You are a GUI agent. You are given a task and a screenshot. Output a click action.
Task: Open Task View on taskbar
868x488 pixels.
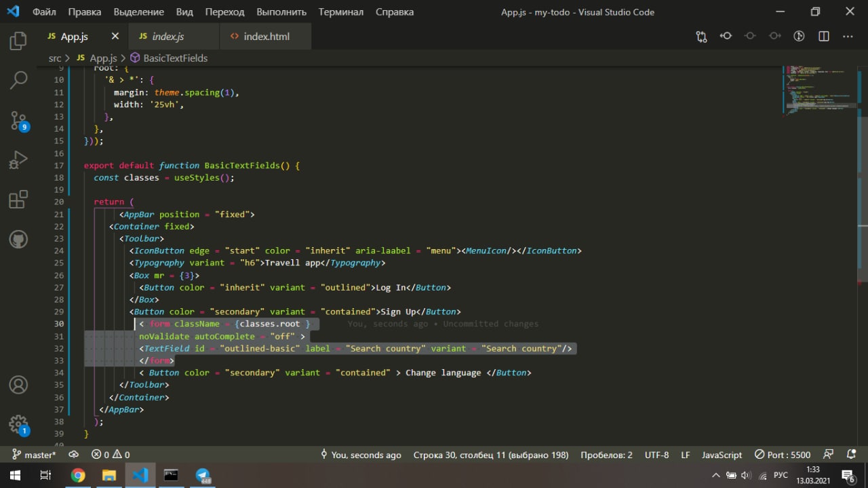[x=46, y=475]
